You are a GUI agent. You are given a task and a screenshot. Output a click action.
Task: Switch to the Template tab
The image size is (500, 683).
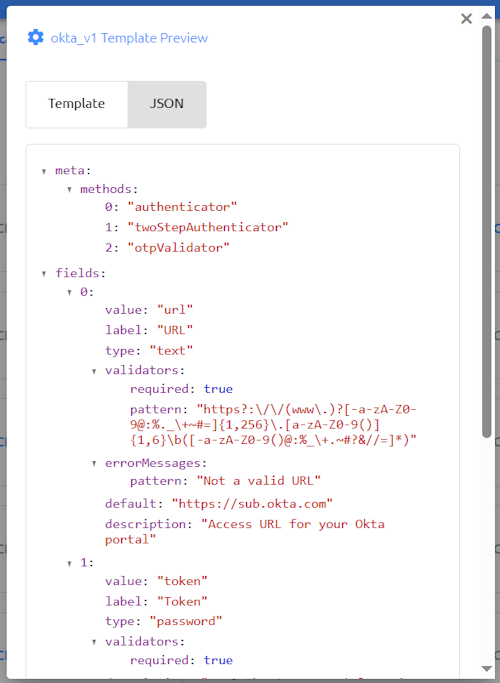click(77, 104)
